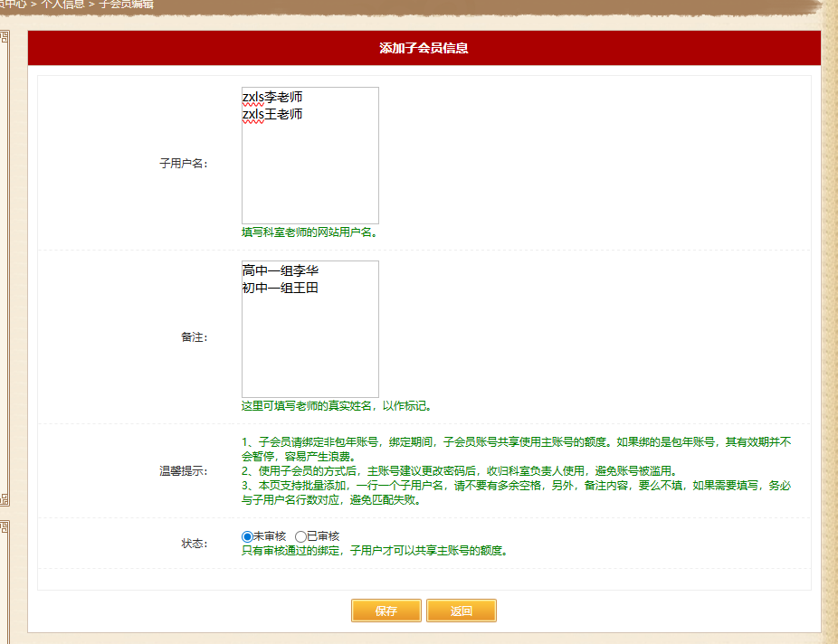Click the 备注 text area
Viewport: 838px width, 644px height.
click(x=309, y=344)
